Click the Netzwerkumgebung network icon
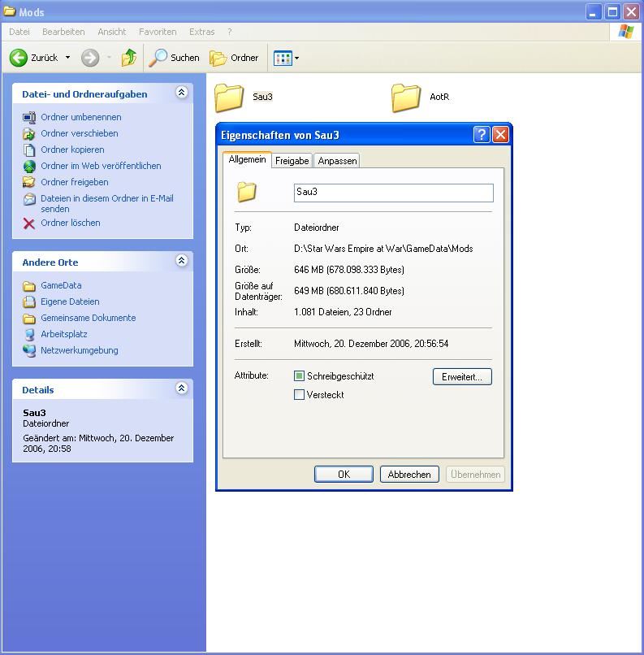Viewport: 644px width, 655px height. point(29,351)
